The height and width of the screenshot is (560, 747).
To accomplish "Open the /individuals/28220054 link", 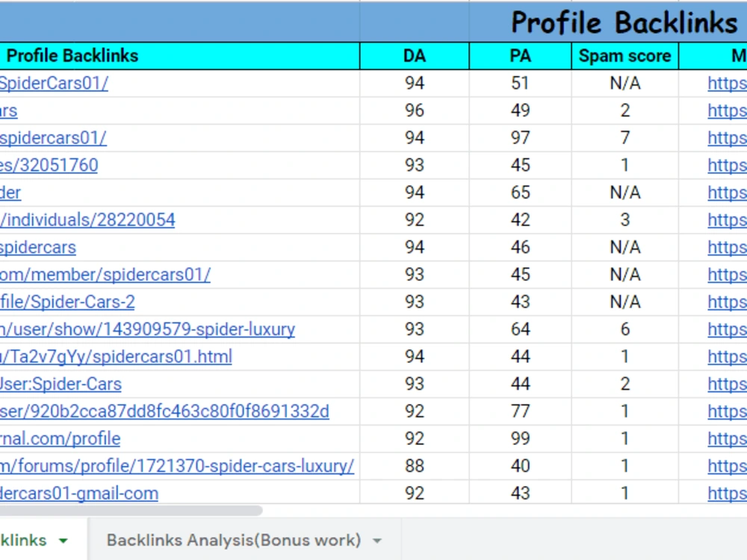I will pos(87,220).
